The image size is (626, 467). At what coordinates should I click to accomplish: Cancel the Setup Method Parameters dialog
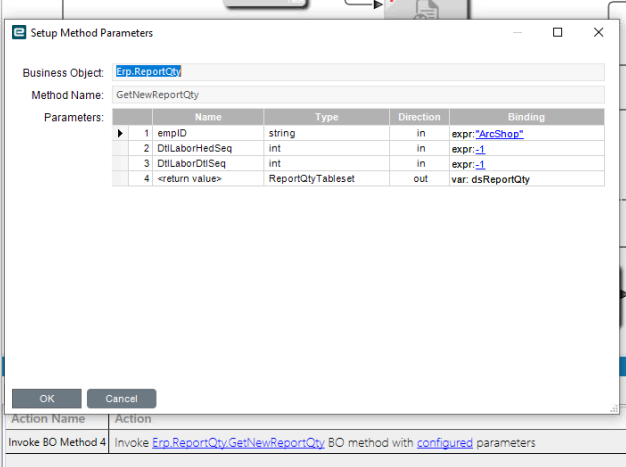121,398
